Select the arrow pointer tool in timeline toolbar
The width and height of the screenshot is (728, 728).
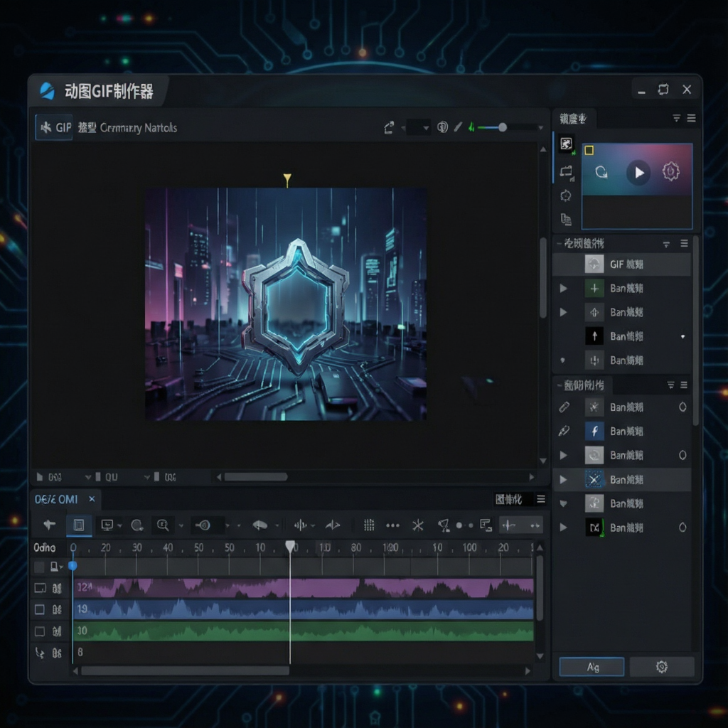tap(49, 525)
